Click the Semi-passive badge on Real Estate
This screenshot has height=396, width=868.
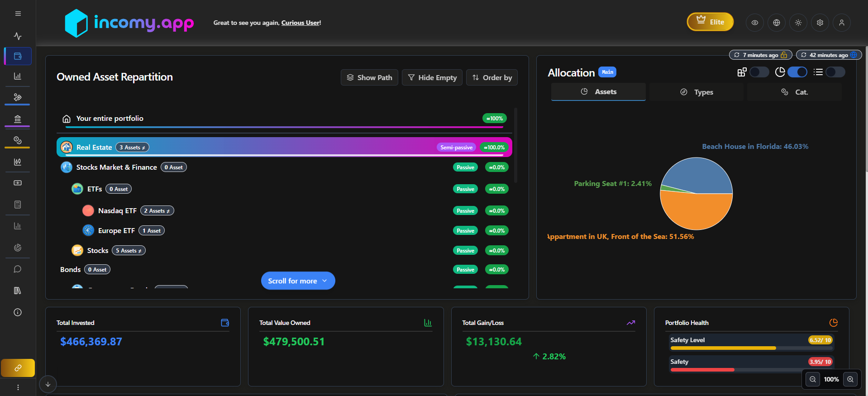(x=456, y=147)
